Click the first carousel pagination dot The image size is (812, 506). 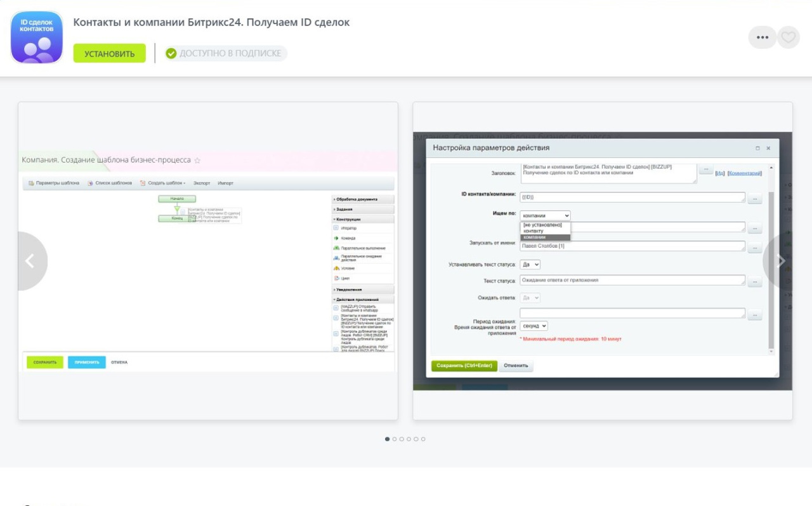point(388,439)
